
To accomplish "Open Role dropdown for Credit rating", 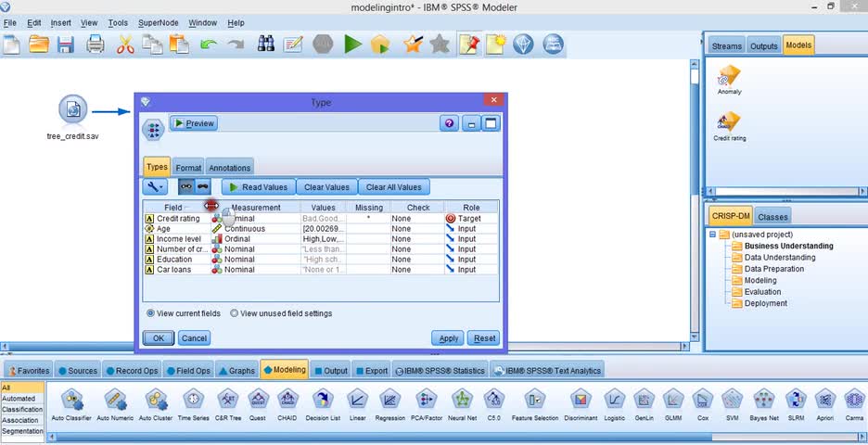I will (x=471, y=219).
